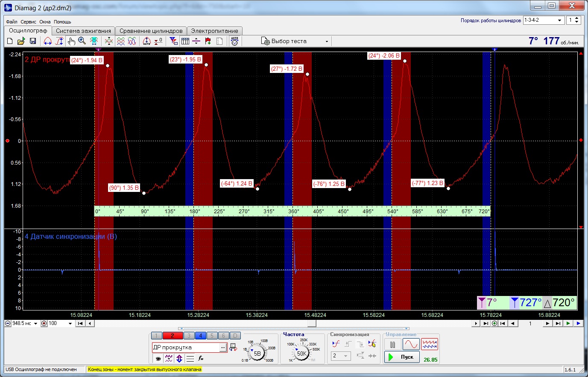The width and height of the screenshot is (588, 377).
Task: Click the Пуск start button
Action: (402, 357)
